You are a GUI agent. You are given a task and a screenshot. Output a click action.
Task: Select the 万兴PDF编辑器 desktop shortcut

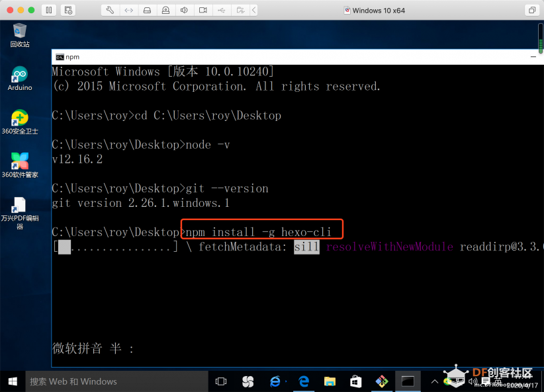[x=20, y=213]
